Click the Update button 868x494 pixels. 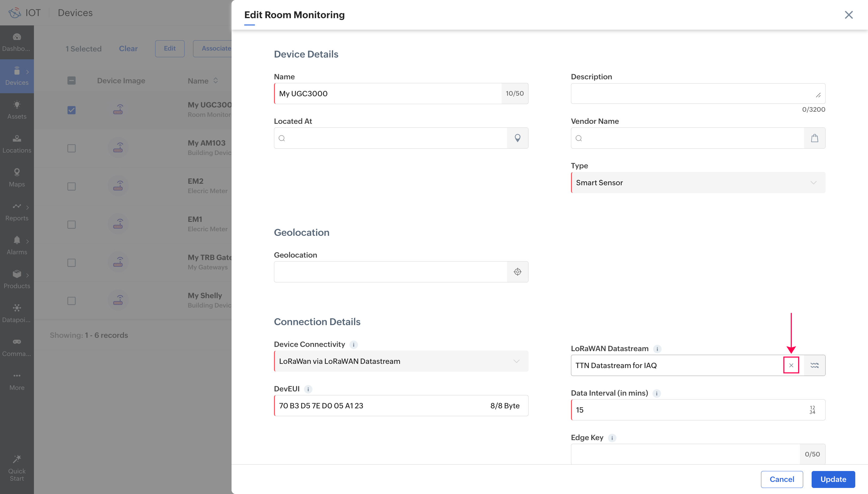pyautogui.click(x=833, y=479)
